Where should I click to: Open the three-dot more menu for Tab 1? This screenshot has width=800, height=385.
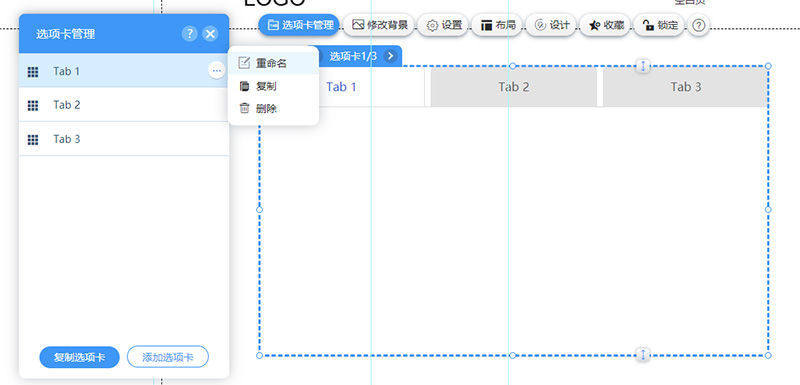click(x=217, y=71)
